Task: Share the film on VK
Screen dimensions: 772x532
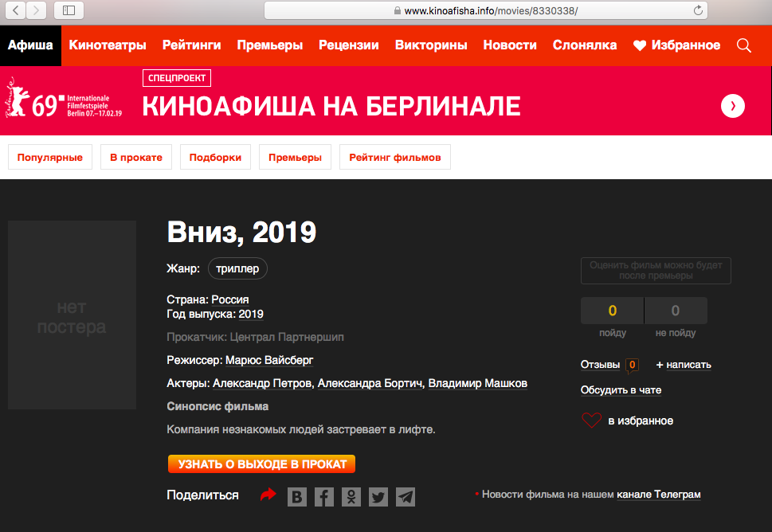Action: point(297,497)
